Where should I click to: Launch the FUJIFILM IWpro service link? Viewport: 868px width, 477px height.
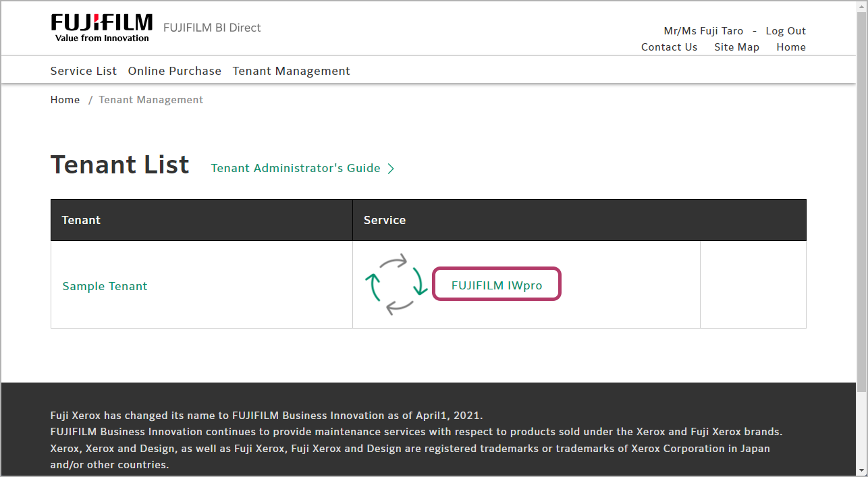pos(496,285)
